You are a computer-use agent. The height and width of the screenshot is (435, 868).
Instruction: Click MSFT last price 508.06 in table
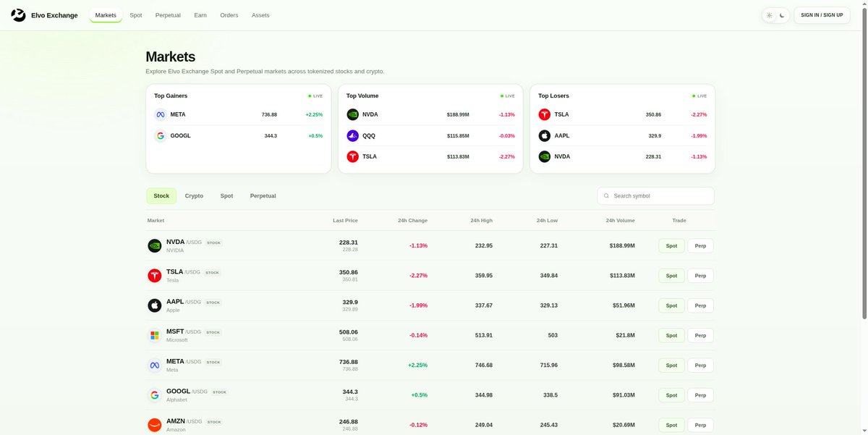click(x=349, y=332)
